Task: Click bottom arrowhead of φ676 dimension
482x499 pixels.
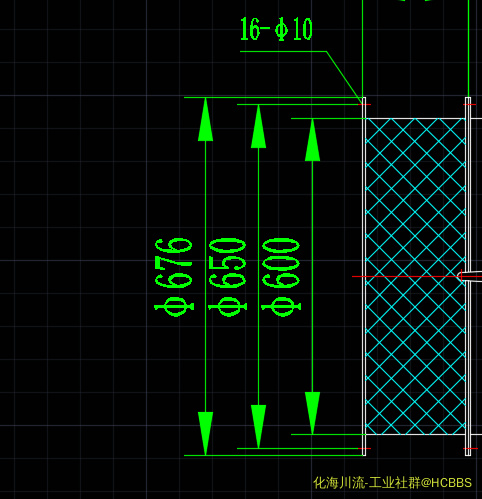Action: [x=205, y=433]
